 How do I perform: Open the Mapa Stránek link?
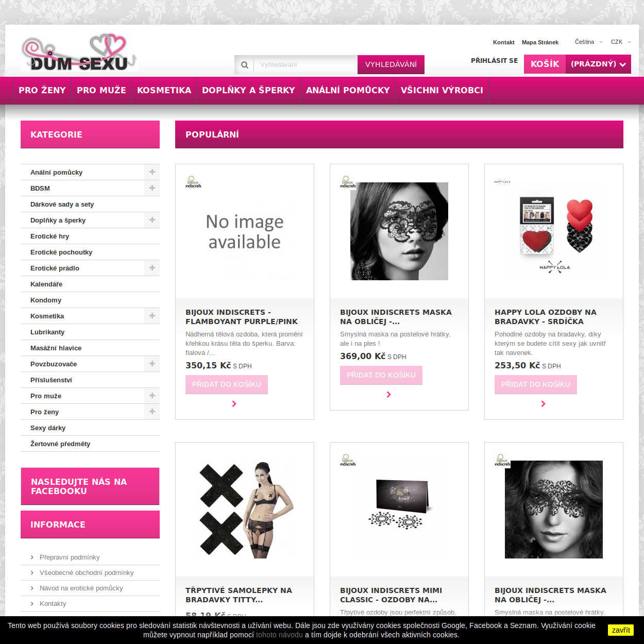coord(540,43)
